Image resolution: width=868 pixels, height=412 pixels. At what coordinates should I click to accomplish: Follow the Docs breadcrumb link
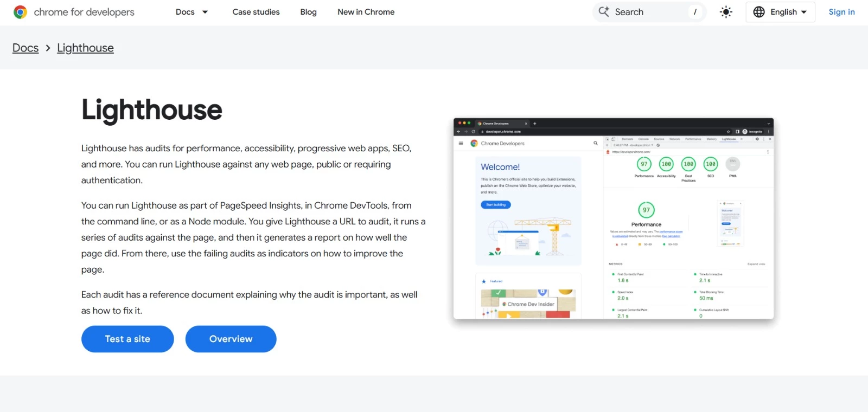coord(25,48)
